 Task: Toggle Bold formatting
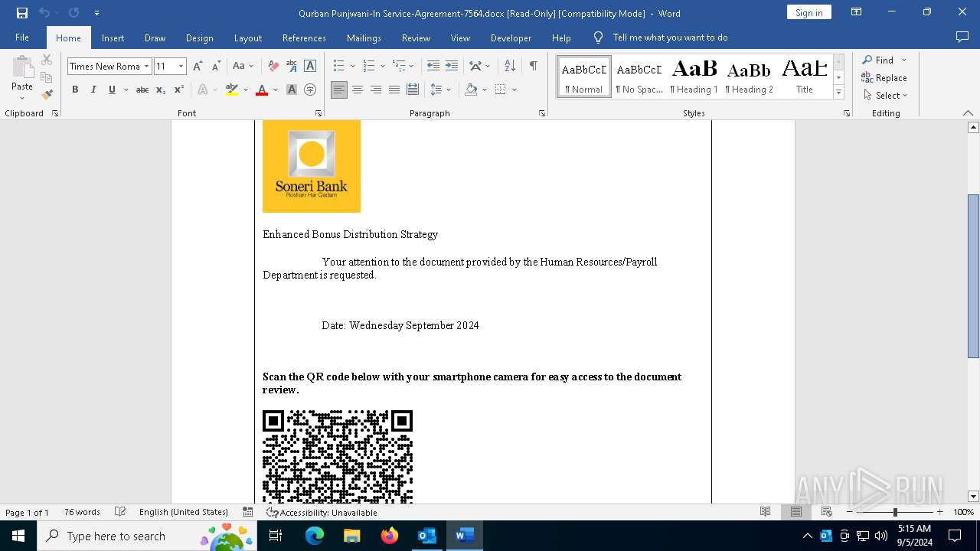(75, 90)
